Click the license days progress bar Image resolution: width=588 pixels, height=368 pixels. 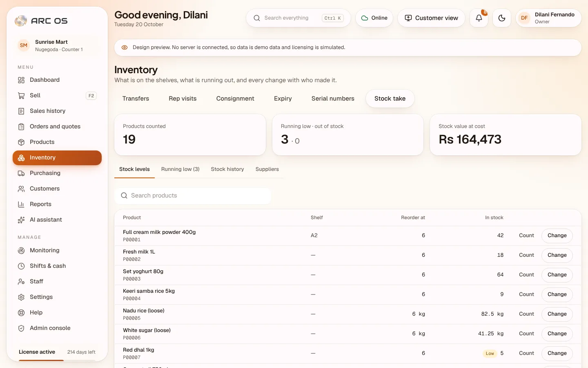pyautogui.click(x=57, y=360)
